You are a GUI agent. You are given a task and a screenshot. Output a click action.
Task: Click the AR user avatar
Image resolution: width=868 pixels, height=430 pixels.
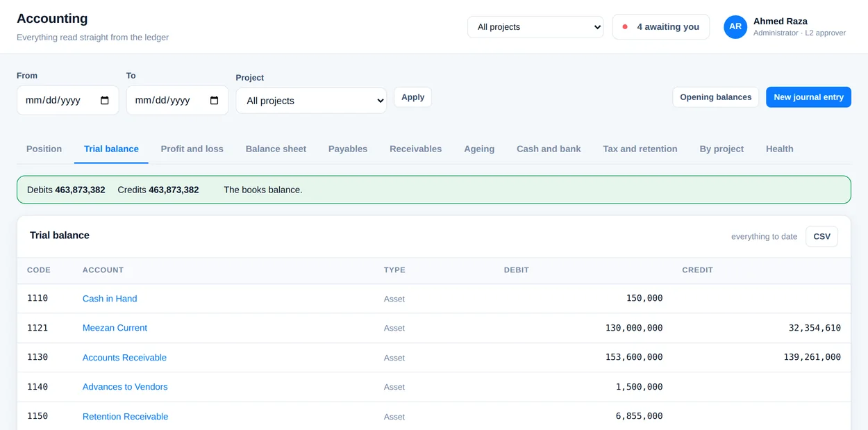(x=735, y=27)
